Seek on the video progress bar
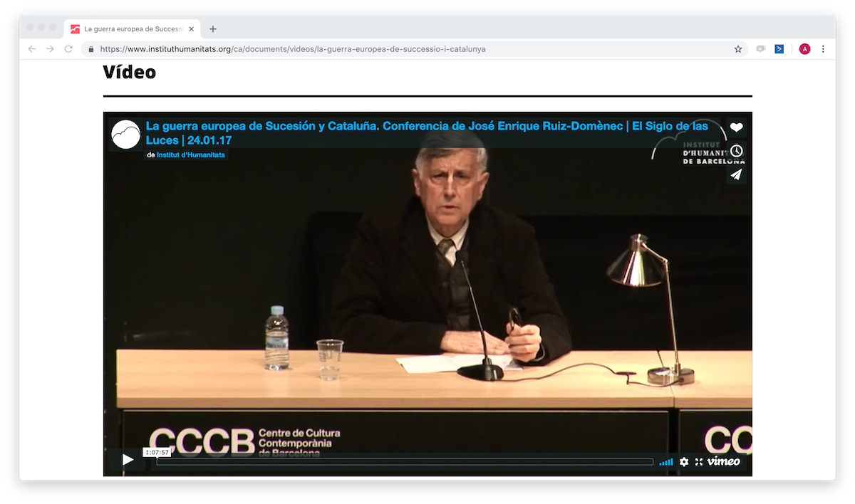 pos(404,462)
